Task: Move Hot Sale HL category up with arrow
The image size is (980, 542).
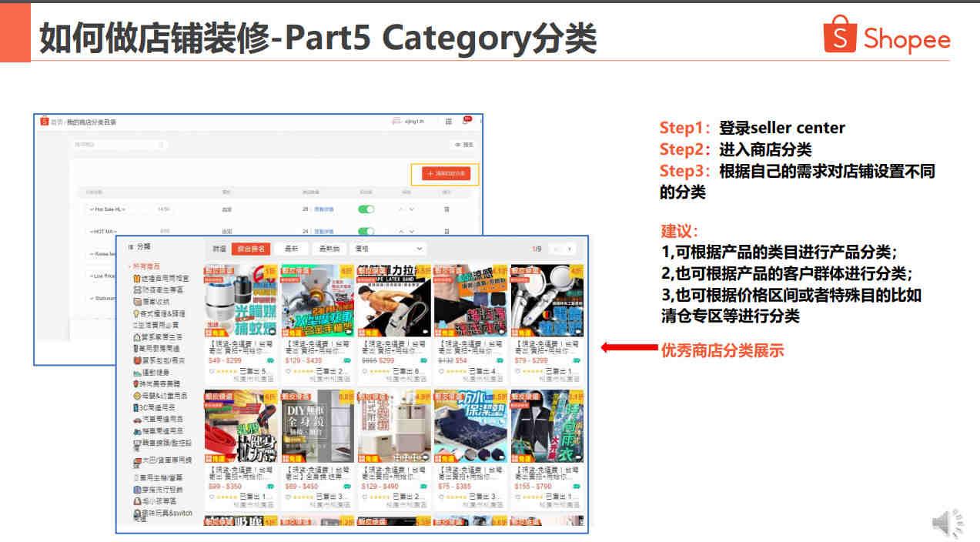Action: pyautogui.click(x=400, y=209)
